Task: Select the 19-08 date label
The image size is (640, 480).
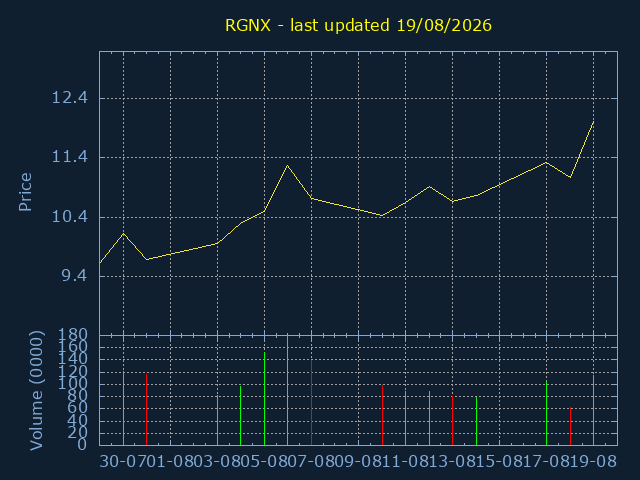Action: click(x=593, y=462)
